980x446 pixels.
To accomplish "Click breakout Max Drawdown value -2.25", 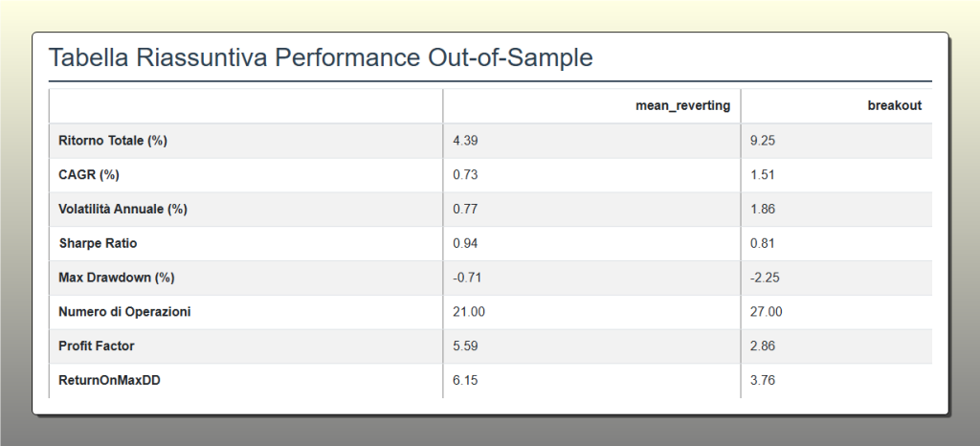I will pos(765,278).
